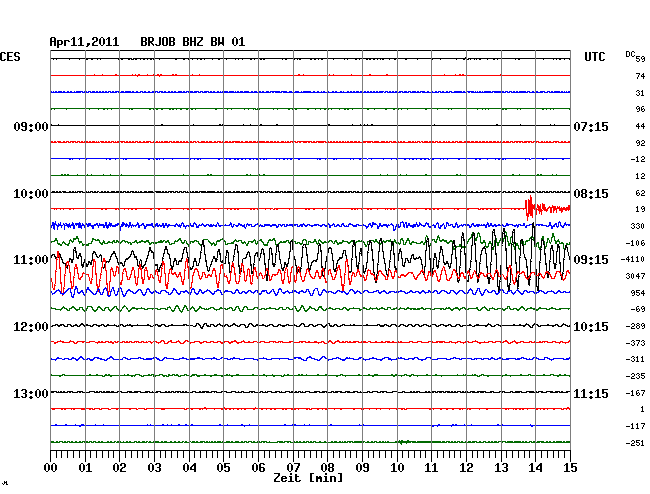Select DC offset value 330
The width and height of the screenshot is (650, 494).
coord(638,226)
